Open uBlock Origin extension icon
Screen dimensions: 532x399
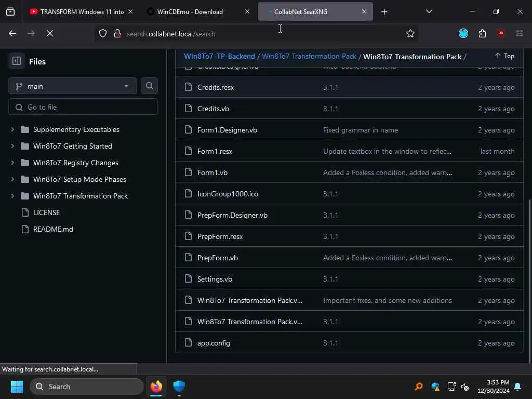500,33
